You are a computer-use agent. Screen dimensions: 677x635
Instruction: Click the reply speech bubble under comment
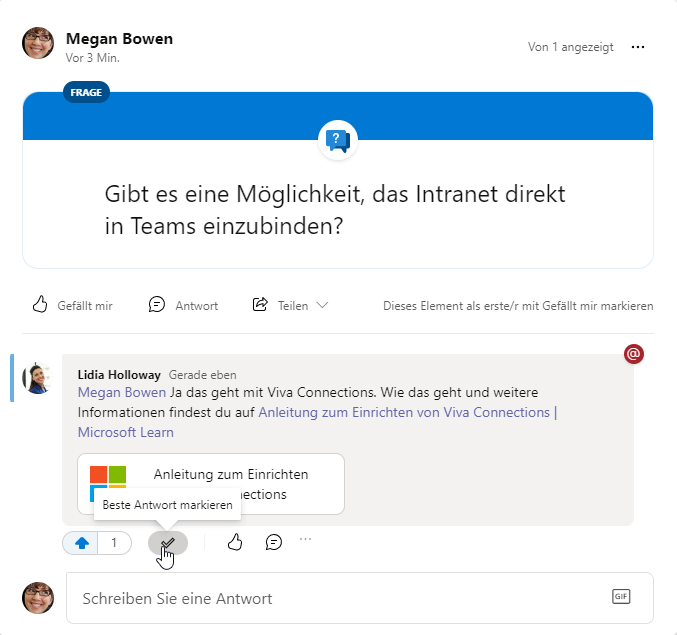click(273, 542)
